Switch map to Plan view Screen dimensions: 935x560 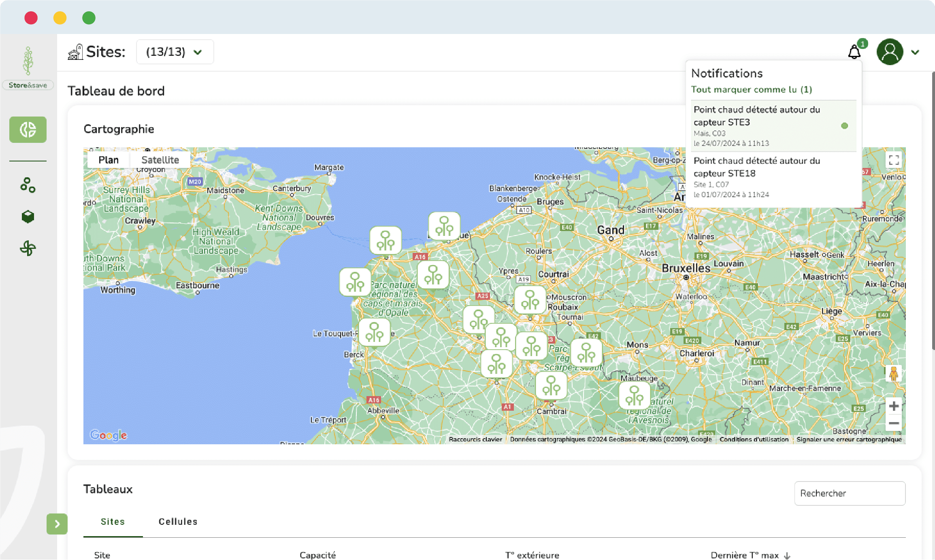click(x=109, y=160)
